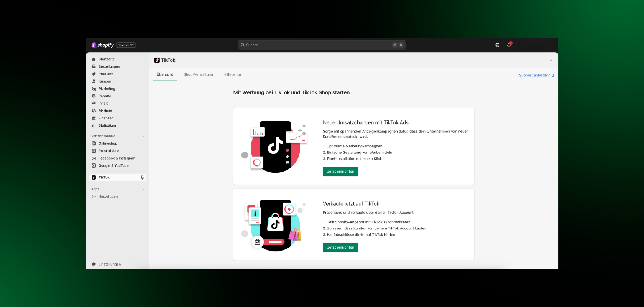The width and height of the screenshot is (644, 307).
Task: Open Startseite via the home icon
Action: pyautogui.click(x=94, y=59)
